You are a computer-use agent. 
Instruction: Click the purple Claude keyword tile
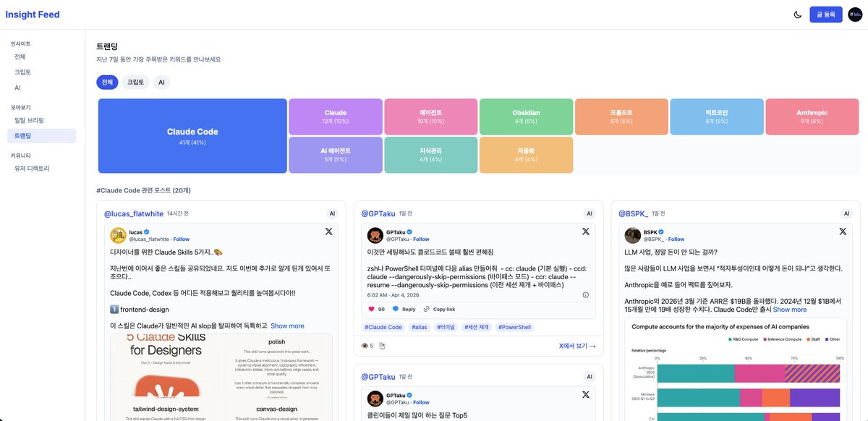click(336, 116)
